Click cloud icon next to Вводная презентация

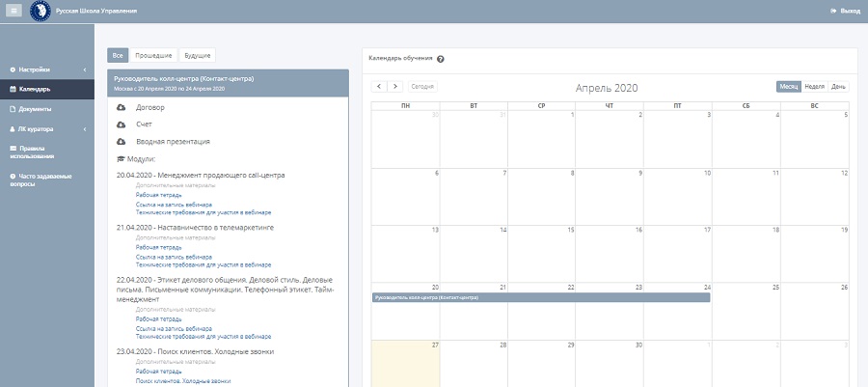(122, 142)
